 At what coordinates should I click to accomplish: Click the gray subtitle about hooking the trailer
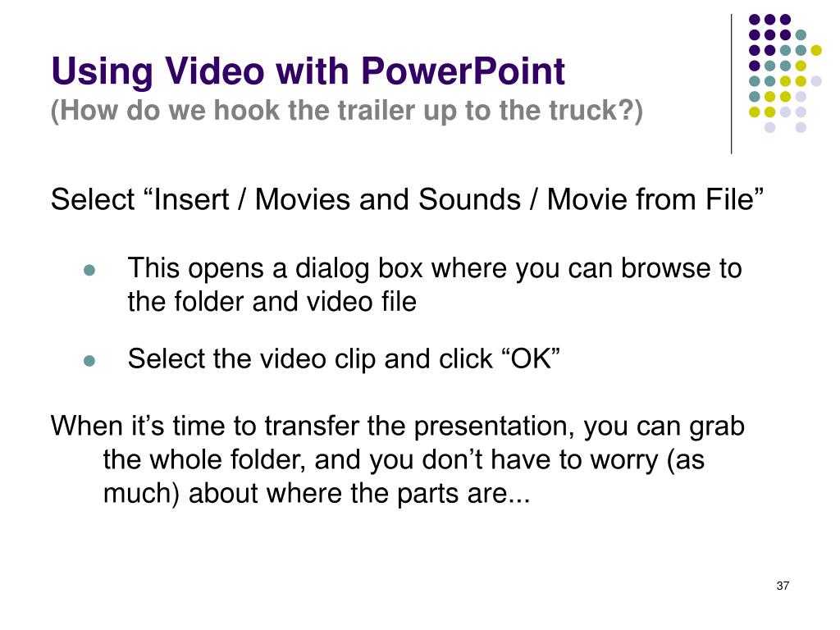[347, 111]
